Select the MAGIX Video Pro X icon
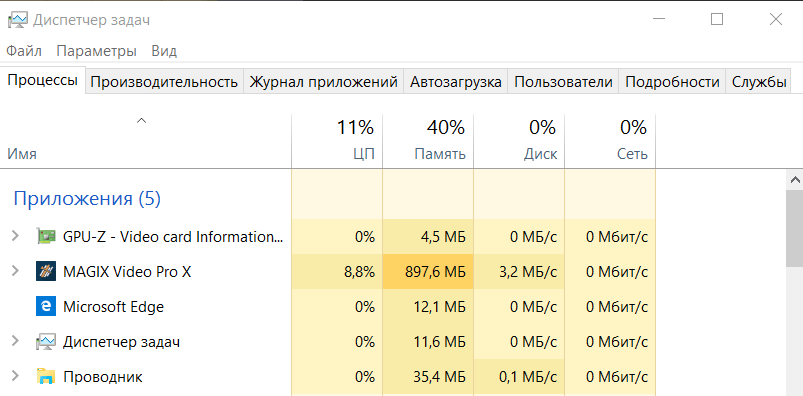 (x=46, y=272)
